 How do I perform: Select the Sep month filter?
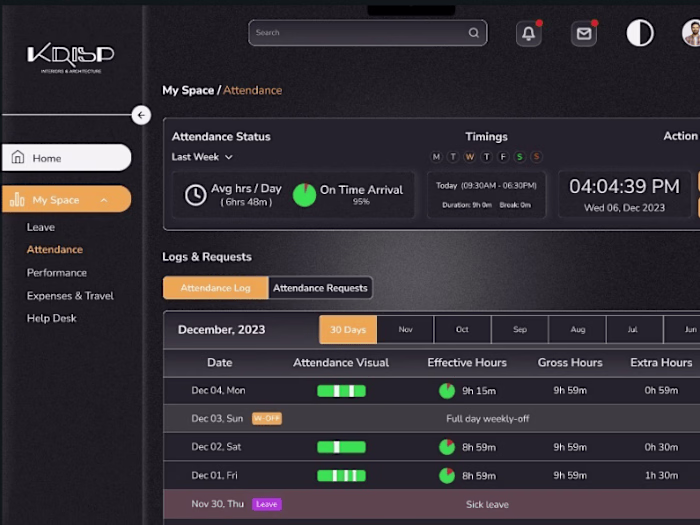[520, 329]
